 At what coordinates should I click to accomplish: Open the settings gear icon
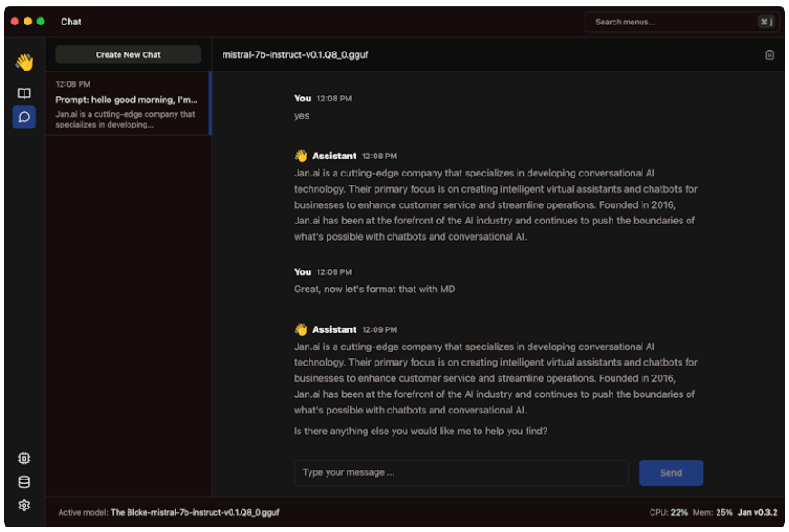point(24,506)
